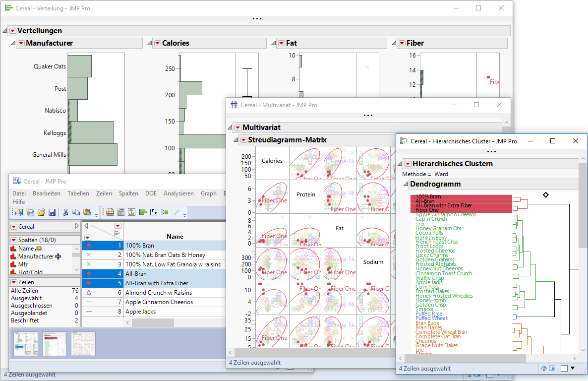
Task: Open the Analysieren menu
Action: (x=178, y=193)
